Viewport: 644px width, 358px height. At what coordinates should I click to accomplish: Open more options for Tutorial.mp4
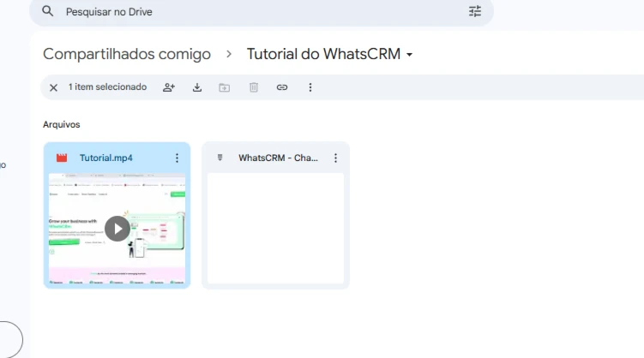pyautogui.click(x=177, y=158)
